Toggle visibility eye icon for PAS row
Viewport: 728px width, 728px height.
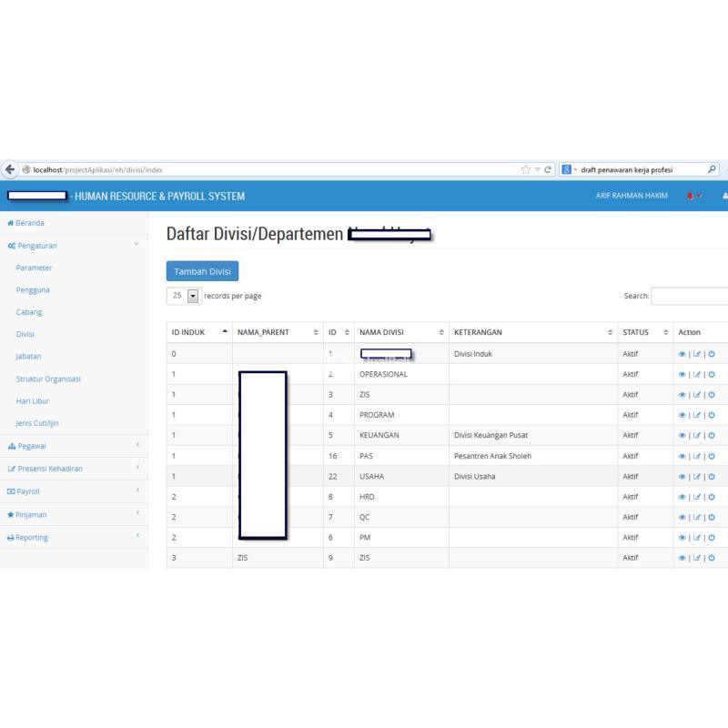(x=682, y=456)
